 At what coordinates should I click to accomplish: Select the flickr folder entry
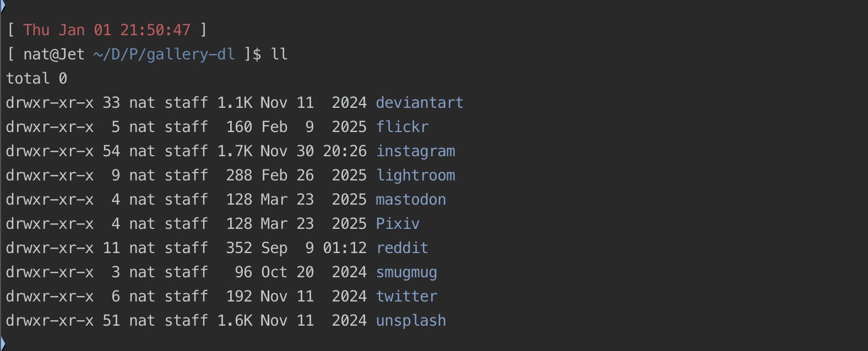[x=402, y=127]
